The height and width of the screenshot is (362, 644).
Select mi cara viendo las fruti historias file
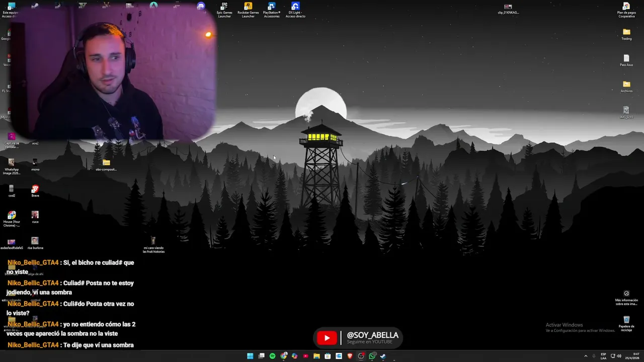click(153, 245)
